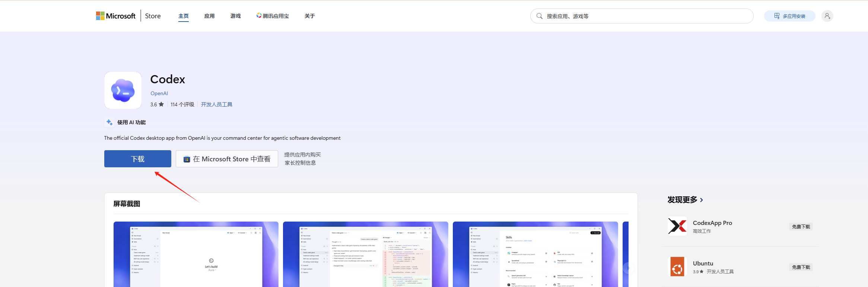Open the OpenAI publisher link

(x=159, y=93)
